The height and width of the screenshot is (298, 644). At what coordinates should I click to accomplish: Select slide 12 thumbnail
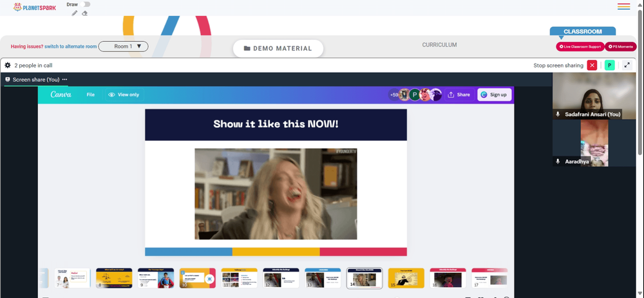[281, 278]
